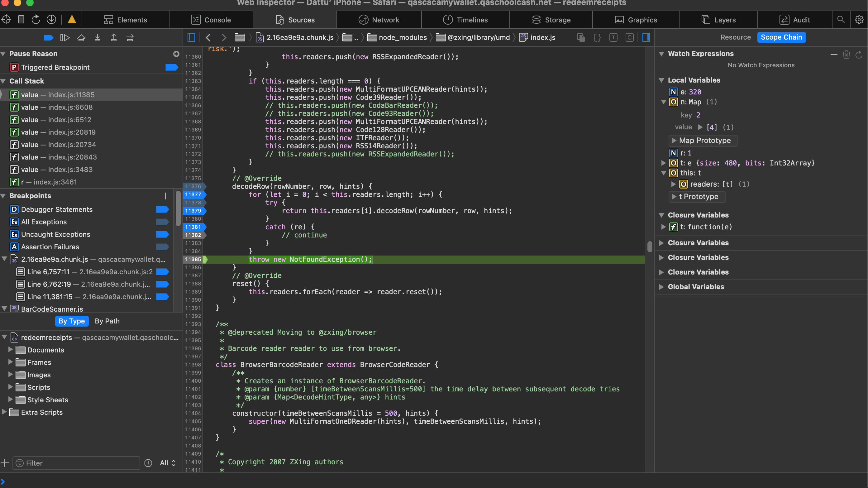Select the Resource sidebar button
The width and height of the screenshot is (868, 488).
[735, 37]
